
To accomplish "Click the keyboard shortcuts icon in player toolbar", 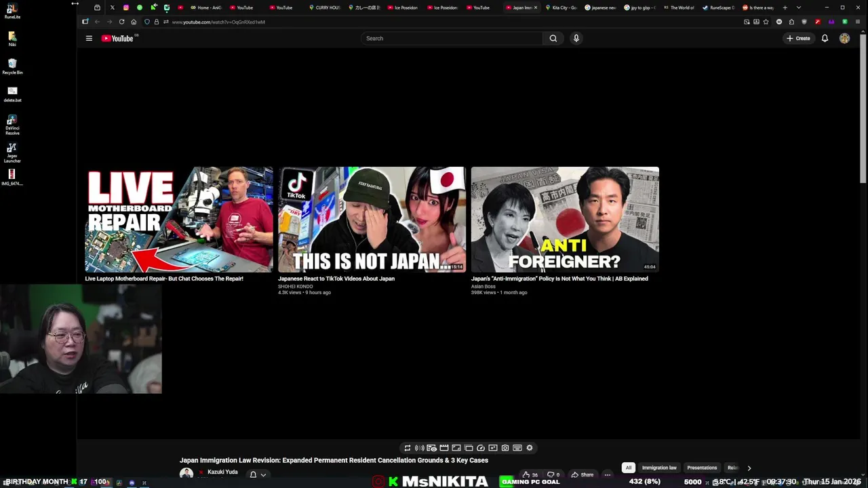I will click(x=517, y=448).
